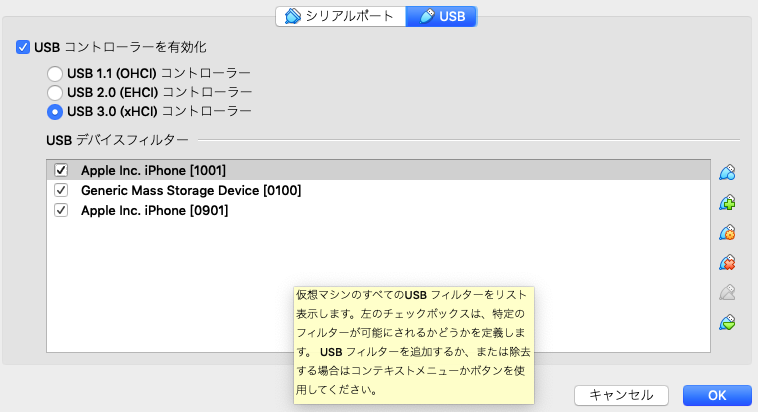Select the Generic Mass Storage Device [0100] row text
This screenshot has height=412, width=758.
(x=191, y=190)
